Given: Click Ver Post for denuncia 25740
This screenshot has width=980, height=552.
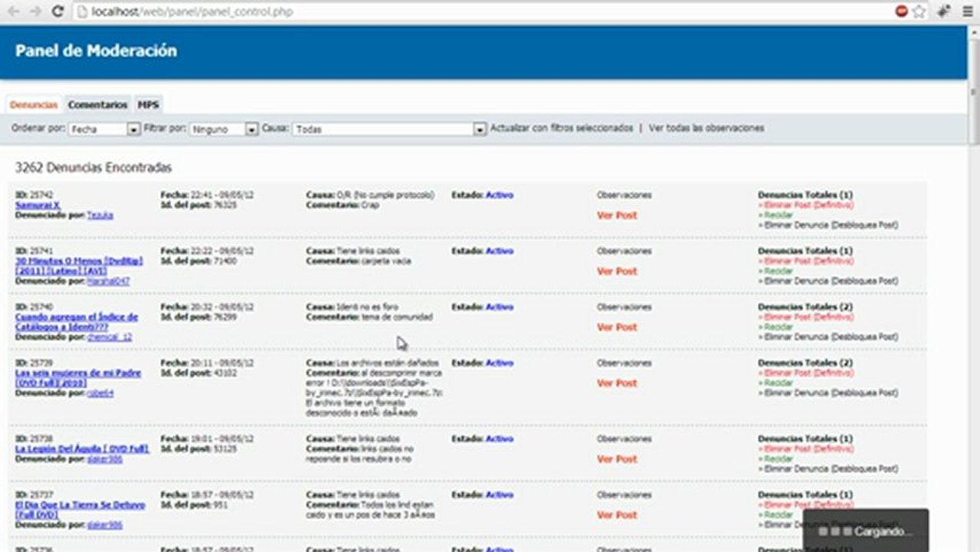Looking at the screenshot, I should point(617,327).
